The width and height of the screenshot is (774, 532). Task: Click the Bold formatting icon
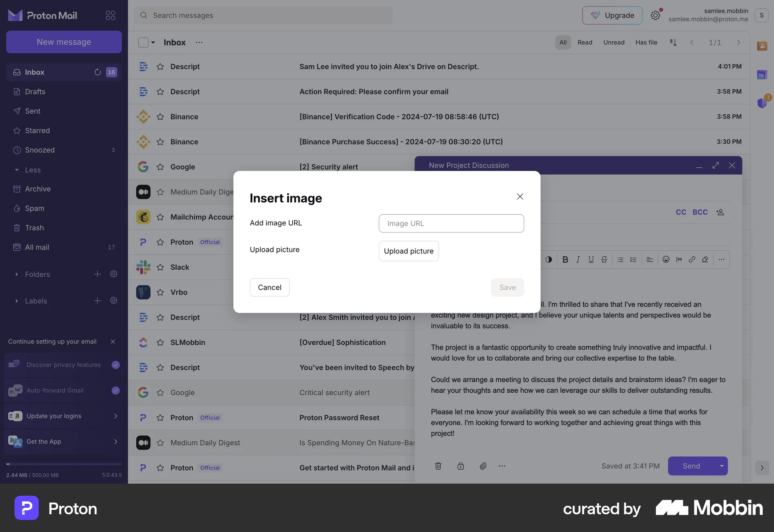[x=565, y=260]
